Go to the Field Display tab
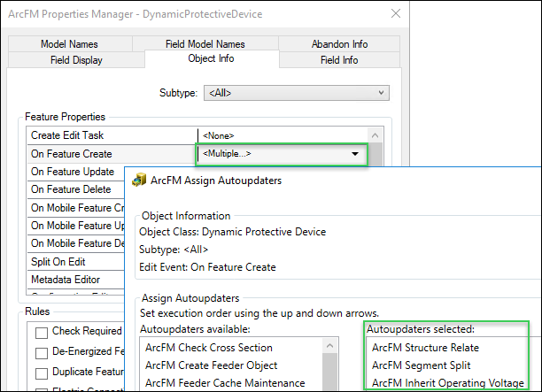The width and height of the screenshot is (542, 392). tap(76, 60)
